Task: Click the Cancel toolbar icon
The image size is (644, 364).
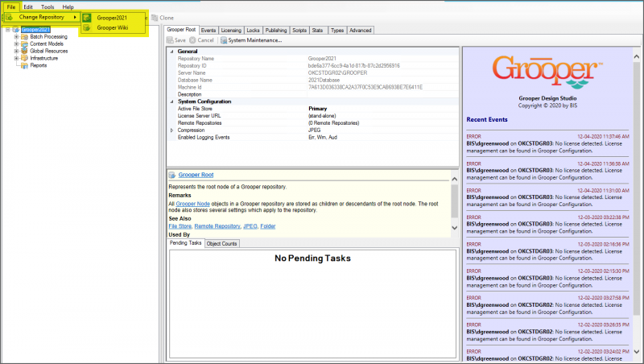Action: click(192, 40)
